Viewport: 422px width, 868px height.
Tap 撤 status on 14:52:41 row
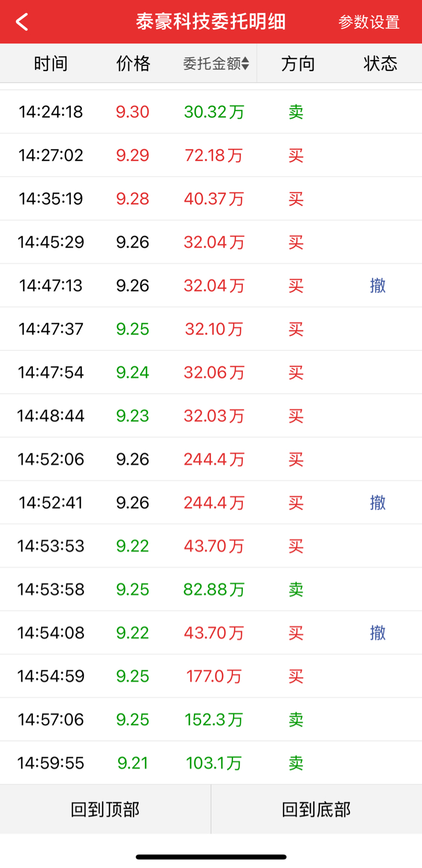pyautogui.click(x=377, y=503)
